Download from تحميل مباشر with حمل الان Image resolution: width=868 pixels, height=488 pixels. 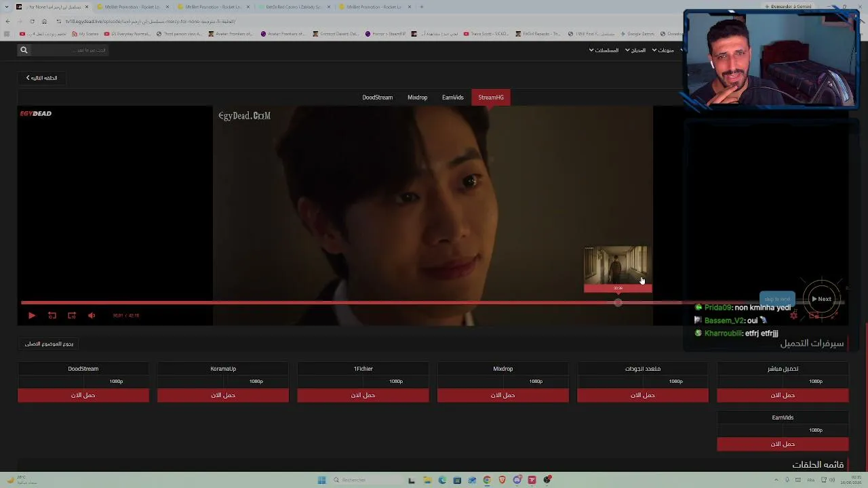pos(783,395)
